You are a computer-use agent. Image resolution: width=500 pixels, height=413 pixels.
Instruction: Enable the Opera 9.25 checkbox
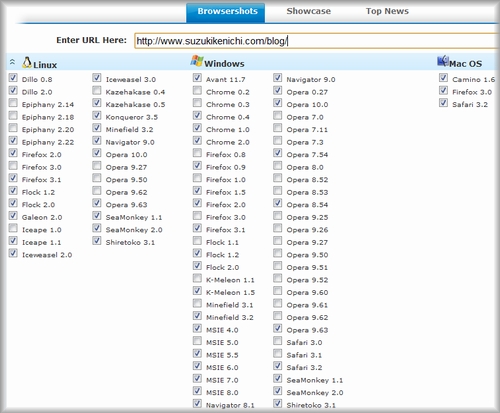coord(278,216)
